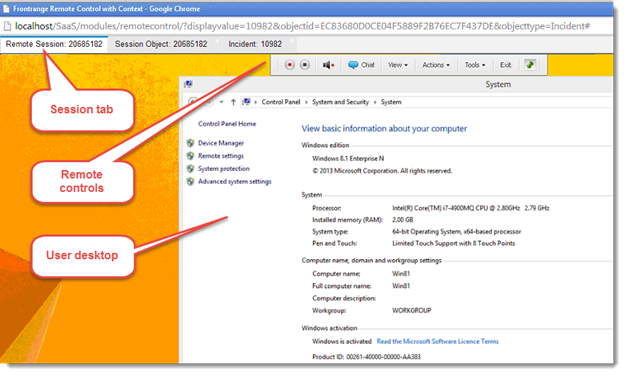The width and height of the screenshot is (624, 374).
Task: Open the Chat window
Action: tap(361, 65)
